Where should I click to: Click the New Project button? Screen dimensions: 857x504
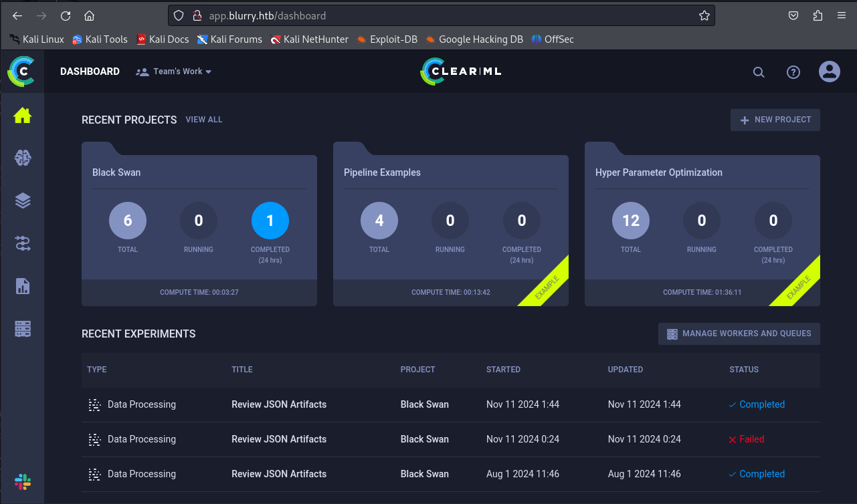[775, 120]
